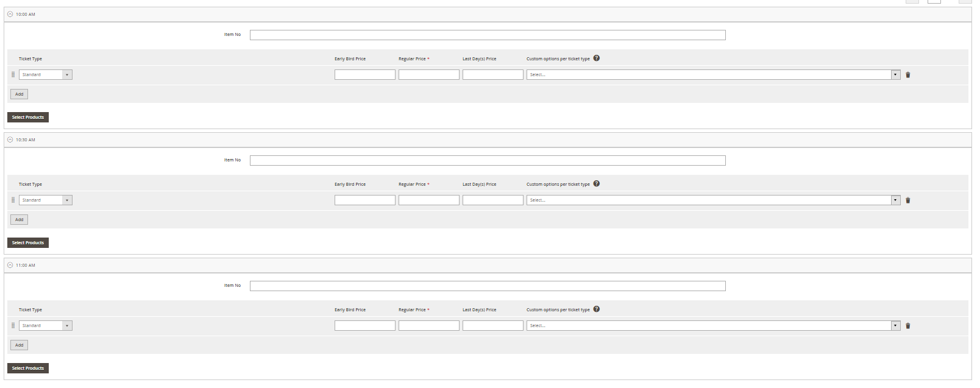
Task: Click Last Day(s) Price header in 10:00 AM section
Action: point(480,59)
